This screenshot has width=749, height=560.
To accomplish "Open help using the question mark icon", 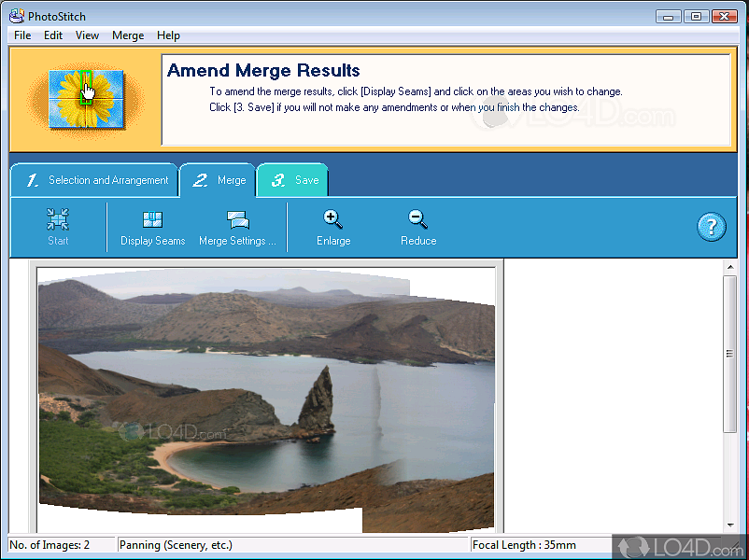I will 712,227.
